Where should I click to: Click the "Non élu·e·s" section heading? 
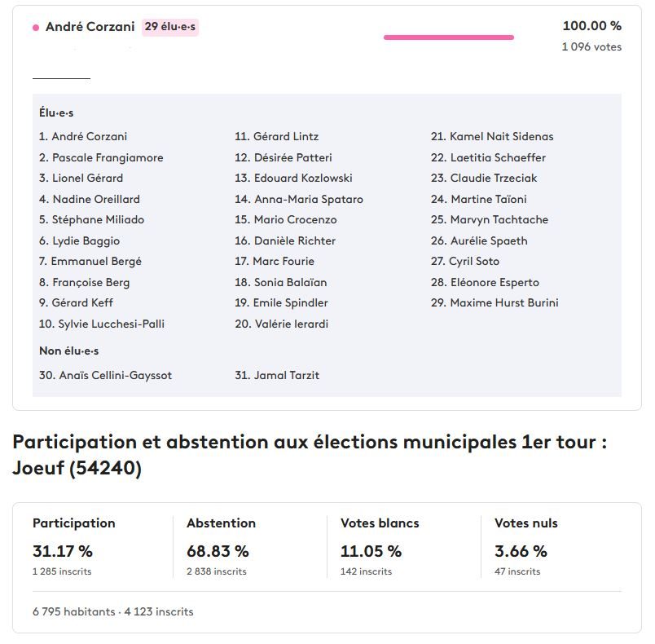pyautogui.click(x=68, y=351)
